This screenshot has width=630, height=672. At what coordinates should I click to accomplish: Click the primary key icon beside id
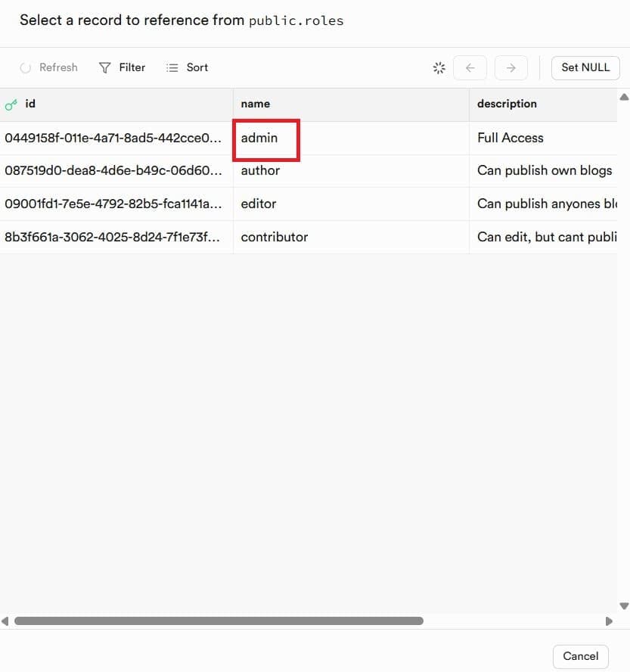tap(11, 104)
